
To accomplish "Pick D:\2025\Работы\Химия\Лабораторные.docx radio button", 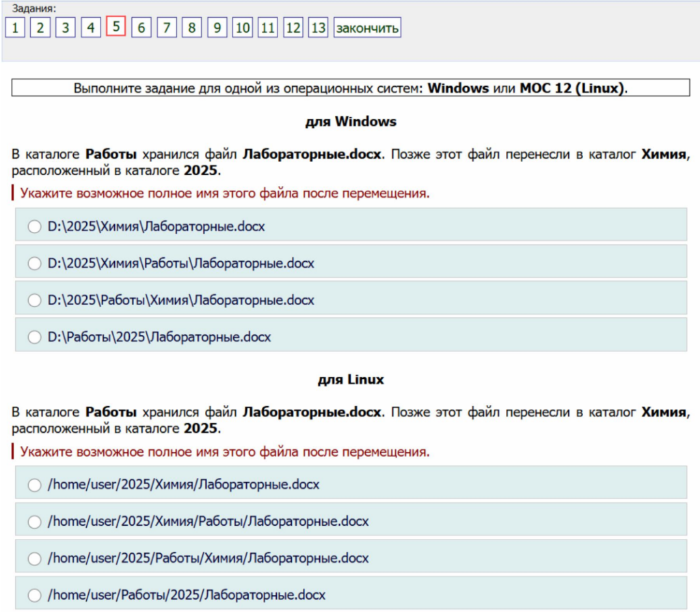I will [x=34, y=300].
